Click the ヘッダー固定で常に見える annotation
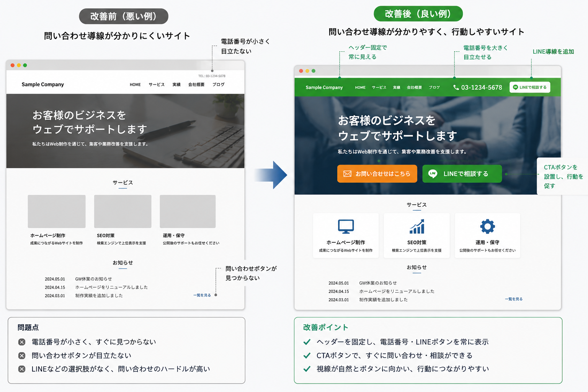588x392 pixels. pyautogui.click(x=367, y=52)
